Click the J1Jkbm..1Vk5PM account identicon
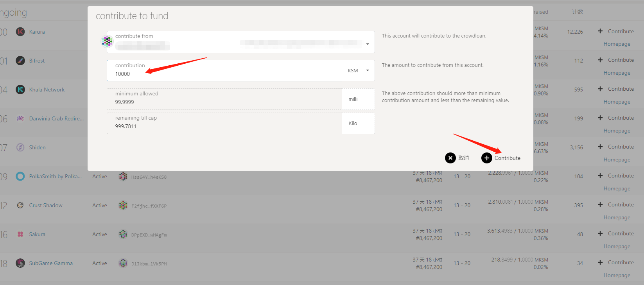Image resolution: width=644 pixels, height=285 pixels. pyautogui.click(x=123, y=263)
